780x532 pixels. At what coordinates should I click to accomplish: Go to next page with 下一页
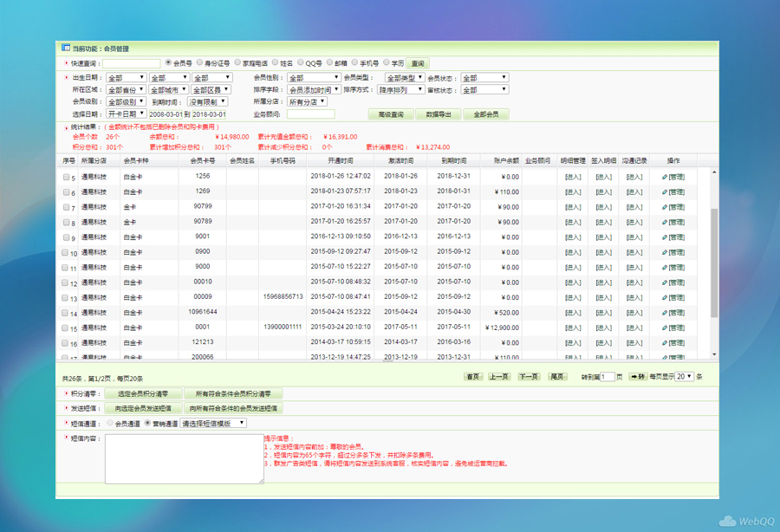point(529,377)
